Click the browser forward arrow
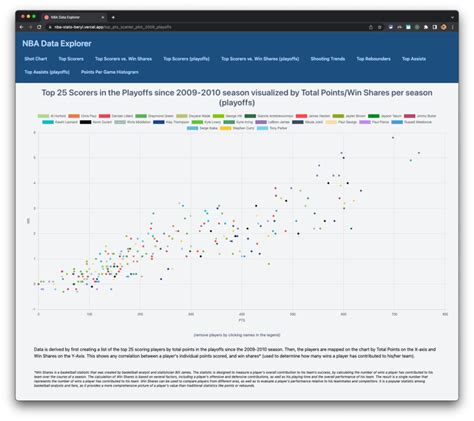Viewport: 474px width, 421px height. (x=30, y=27)
